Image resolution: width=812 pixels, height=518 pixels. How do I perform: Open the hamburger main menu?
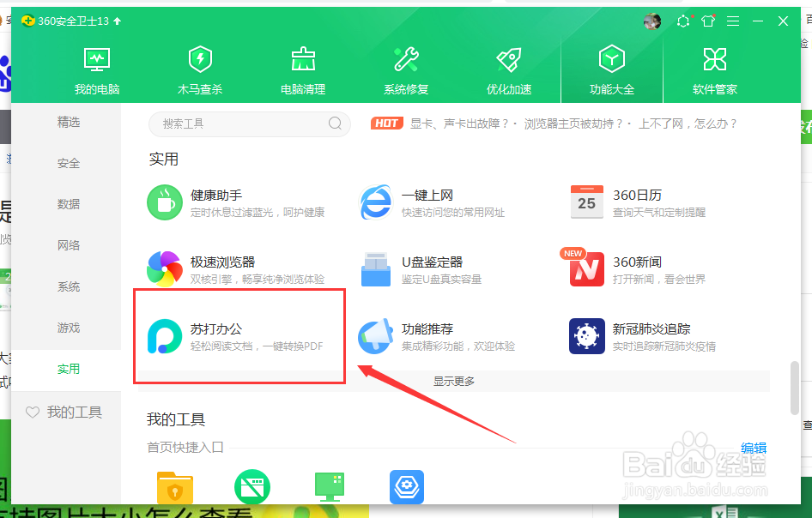(733, 21)
